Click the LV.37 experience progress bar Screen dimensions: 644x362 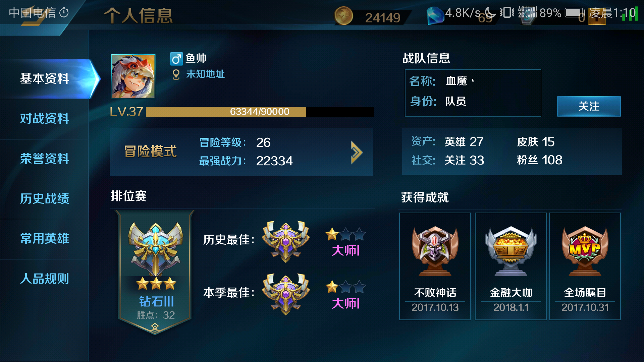coord(260,112)
